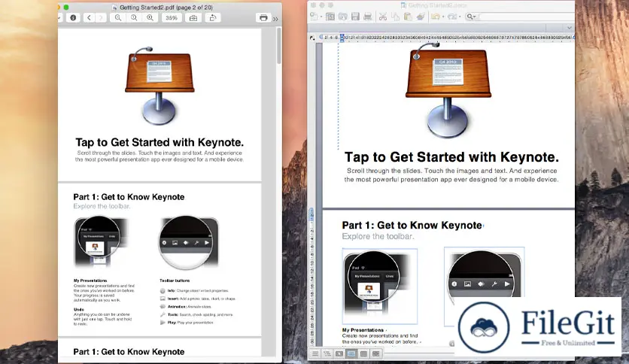This screenshot has height=364, width=629.
Task: Click the PDF window vertical scrollbar
Action: [279, 46]
